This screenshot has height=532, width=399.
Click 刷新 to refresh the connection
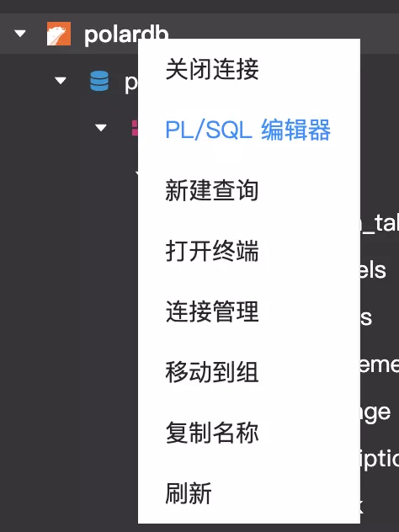click(x=189, y=493)
